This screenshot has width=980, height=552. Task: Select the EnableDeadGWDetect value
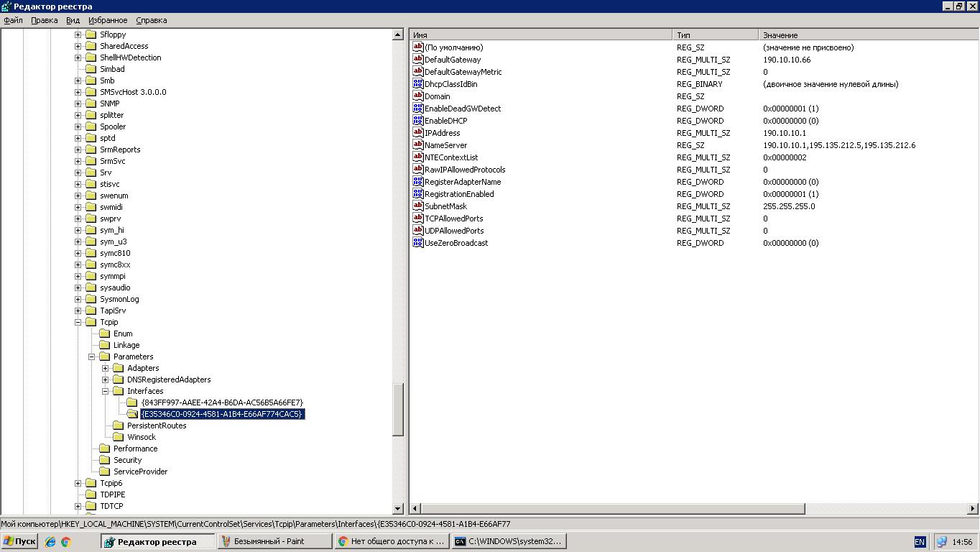tap(463, 109)
